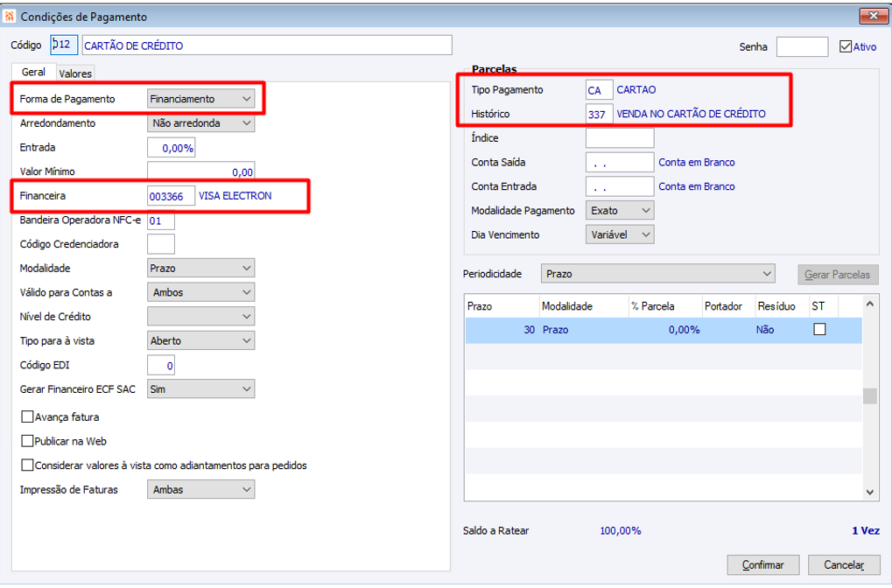Screen dimensions: 892x588
Task: Click the parcelas table scrollbar thumb
Action: click(x=869, y=395)
